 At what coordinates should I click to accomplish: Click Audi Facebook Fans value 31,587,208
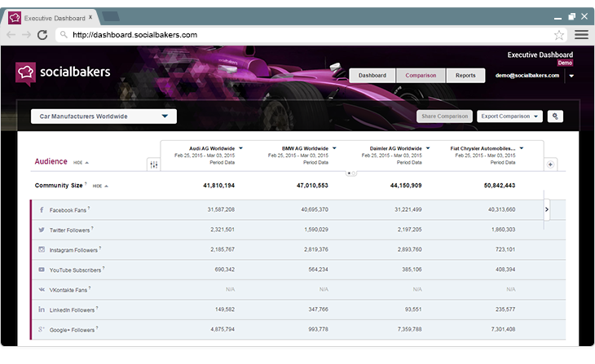(x=221, y=209)
